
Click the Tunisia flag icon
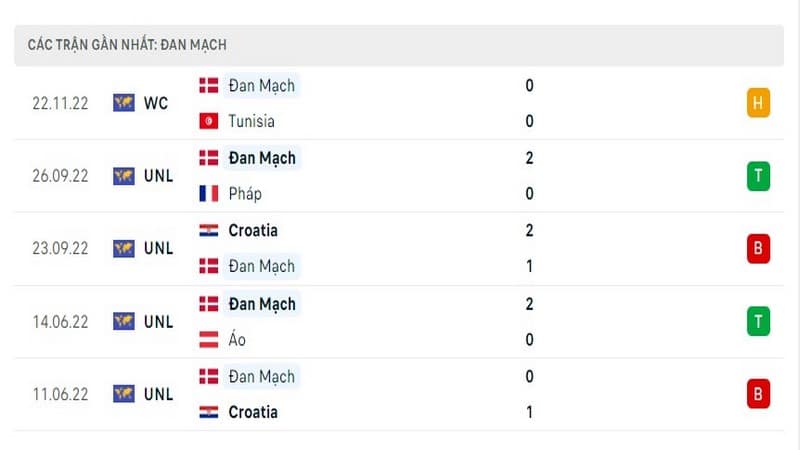click(209, 121)
